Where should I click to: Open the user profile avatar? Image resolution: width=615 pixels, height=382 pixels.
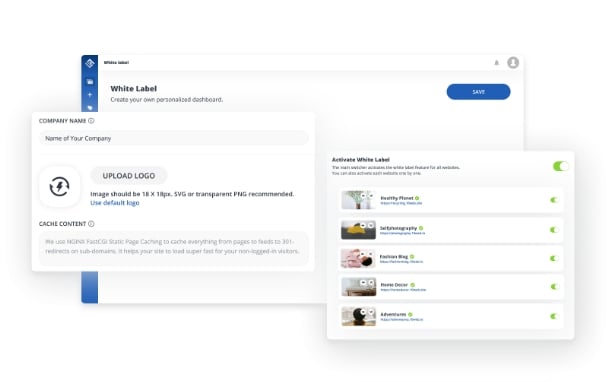pyautogui.click(x=513, y=62)
